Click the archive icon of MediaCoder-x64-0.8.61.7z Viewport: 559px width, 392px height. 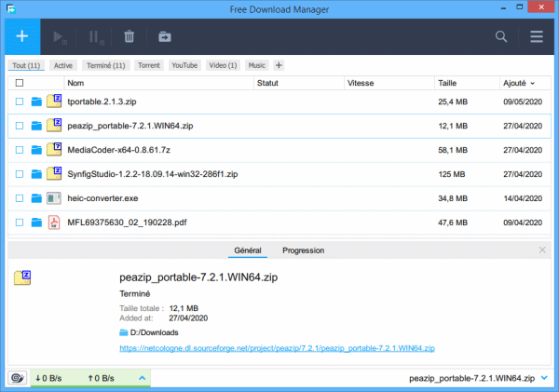tap(54, 149)
